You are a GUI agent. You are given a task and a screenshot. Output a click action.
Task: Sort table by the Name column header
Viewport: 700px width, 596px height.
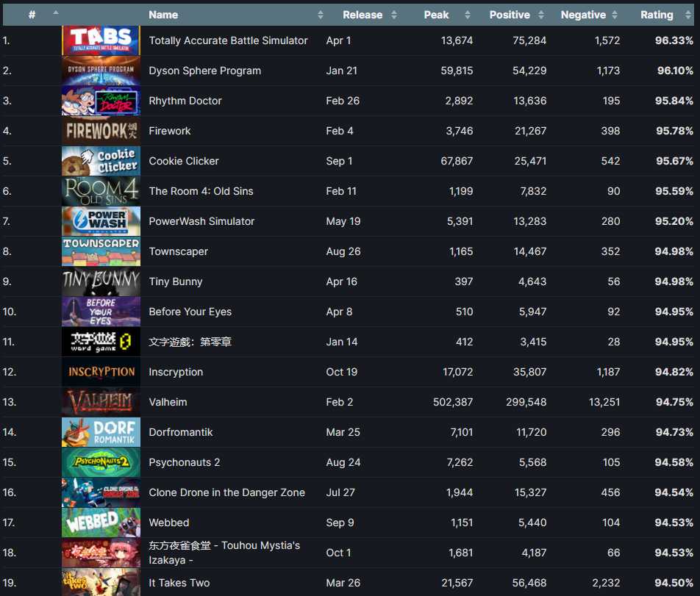163,15
